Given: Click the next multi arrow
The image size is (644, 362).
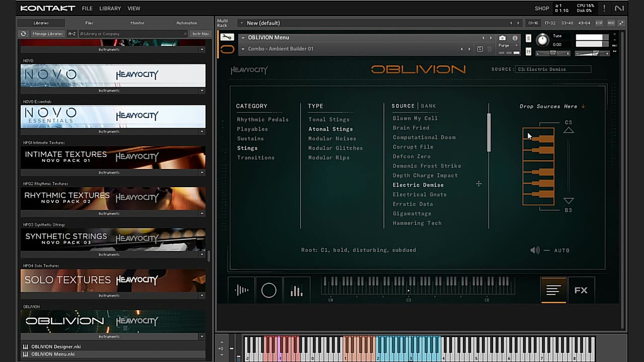Looking at the screenshot, I should coord(518,23).
